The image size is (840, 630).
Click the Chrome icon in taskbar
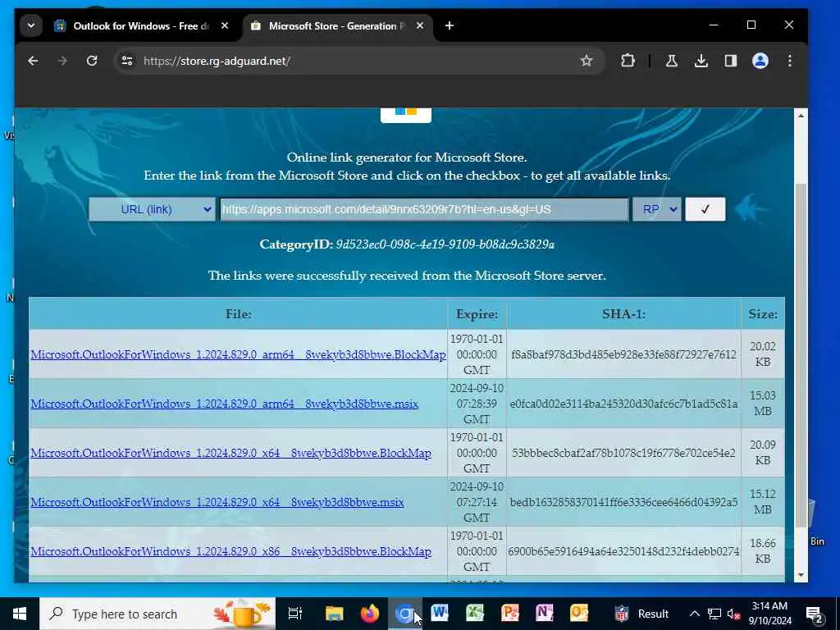404,614
